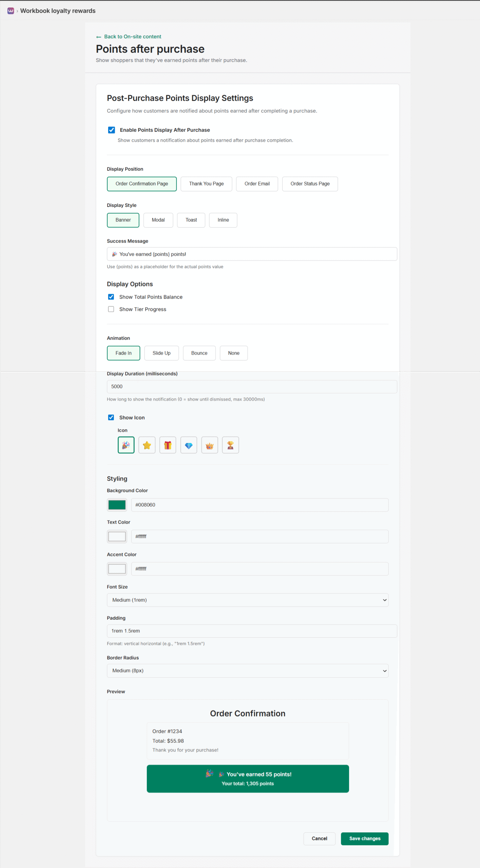Expand the Border Radius dropdown
Viewport: 480px width, 868px height.
coord(247,670)
